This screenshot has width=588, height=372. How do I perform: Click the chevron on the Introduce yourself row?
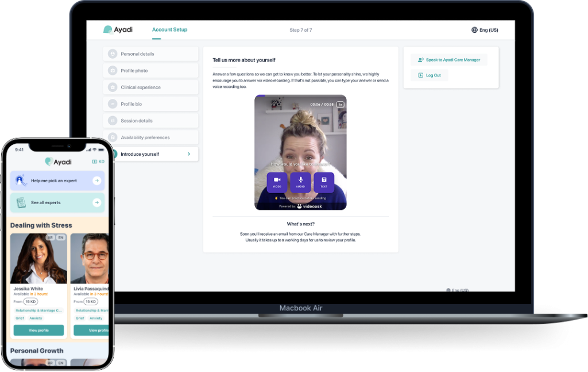tap(189, 154)
